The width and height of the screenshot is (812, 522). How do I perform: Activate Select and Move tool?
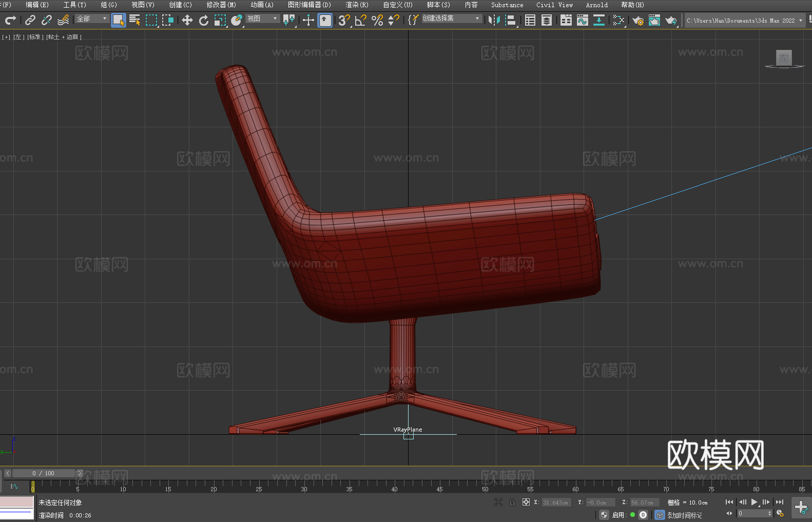pyautogui.click(x=187, y=20)
